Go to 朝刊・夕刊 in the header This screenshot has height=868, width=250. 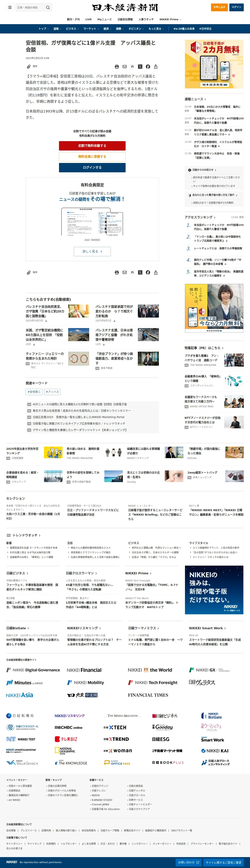[73, 19]
